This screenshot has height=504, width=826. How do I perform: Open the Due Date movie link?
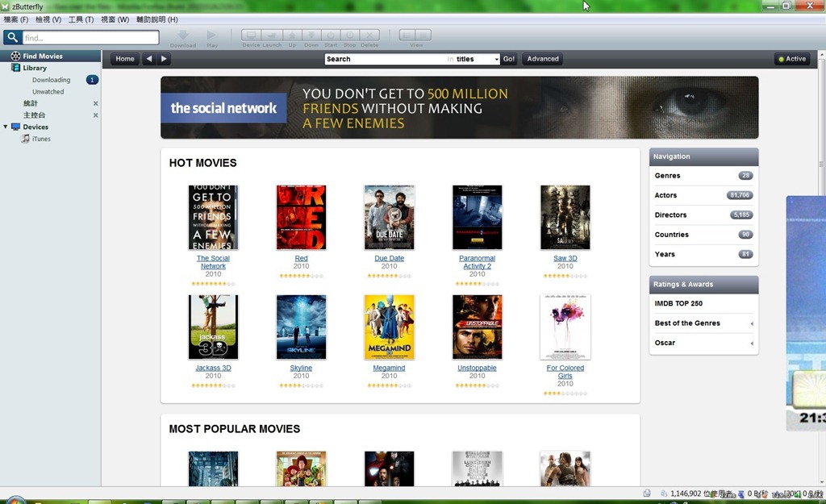(x=390, y=258)
